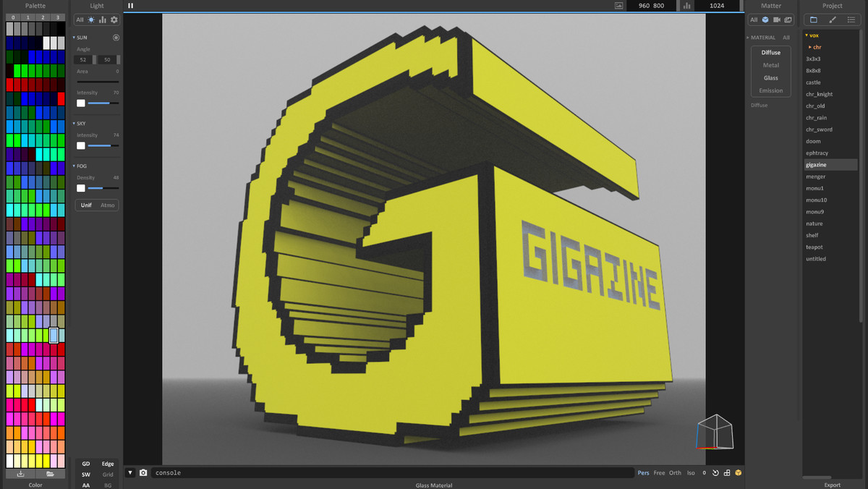Open the gear settings in Light panel
868x489 pixels.
pyautogui.click(x=114, y=20)
